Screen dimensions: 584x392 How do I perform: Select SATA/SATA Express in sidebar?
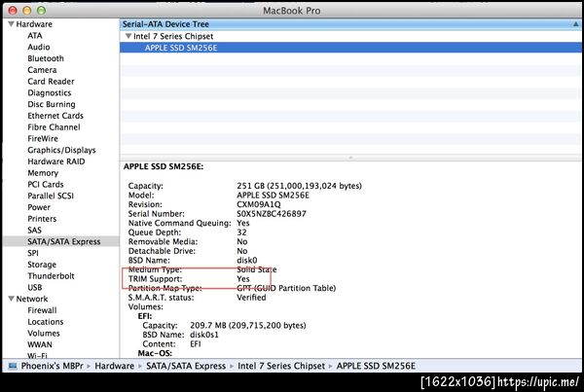tap(63, 242)
